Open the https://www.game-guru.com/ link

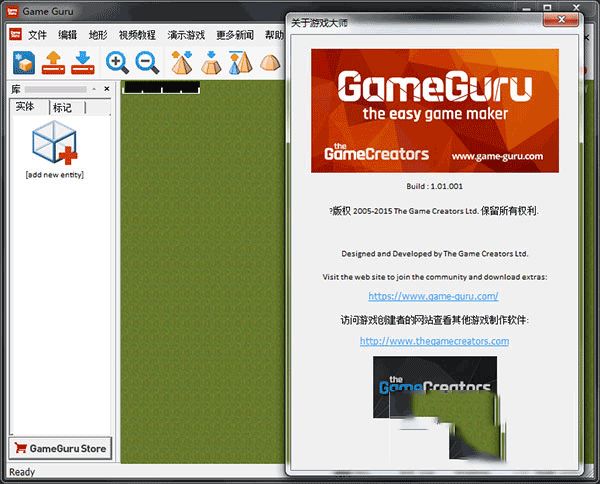433,296
